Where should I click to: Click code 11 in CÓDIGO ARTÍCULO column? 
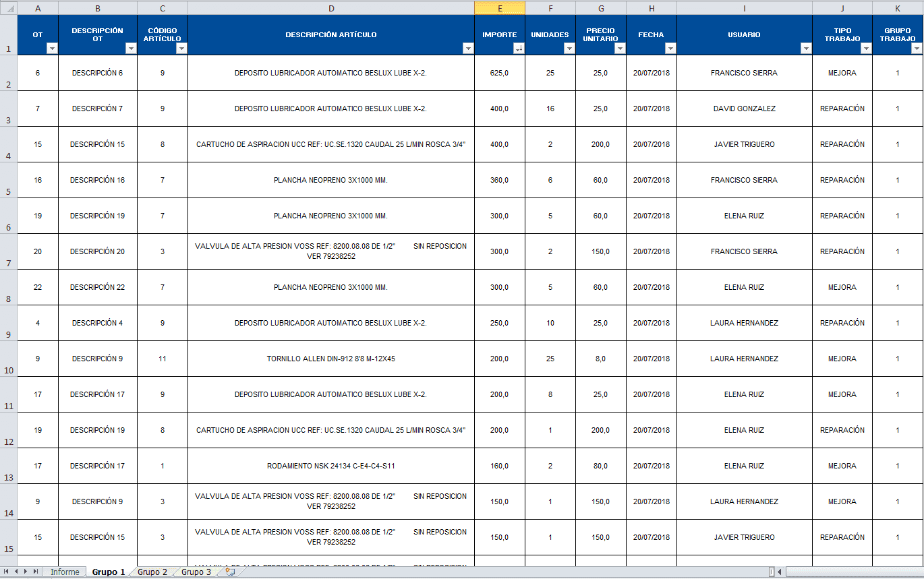(x=163, y=359)
